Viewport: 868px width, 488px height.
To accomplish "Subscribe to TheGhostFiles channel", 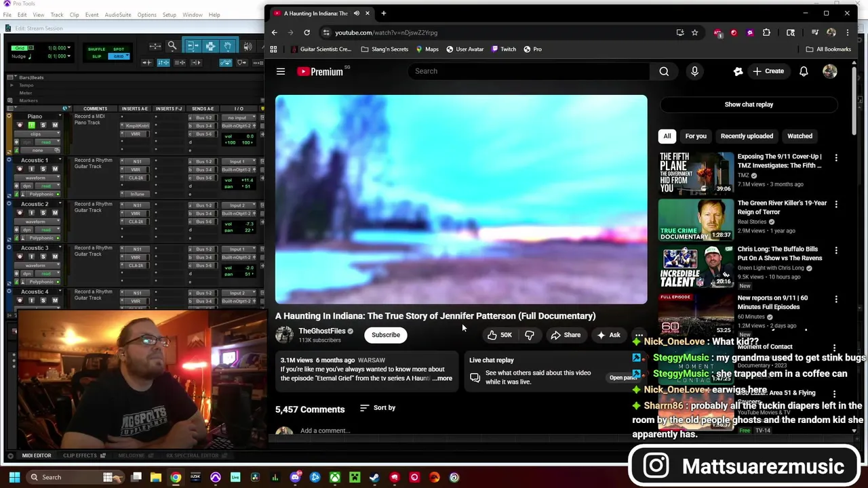I will [386, 335].
